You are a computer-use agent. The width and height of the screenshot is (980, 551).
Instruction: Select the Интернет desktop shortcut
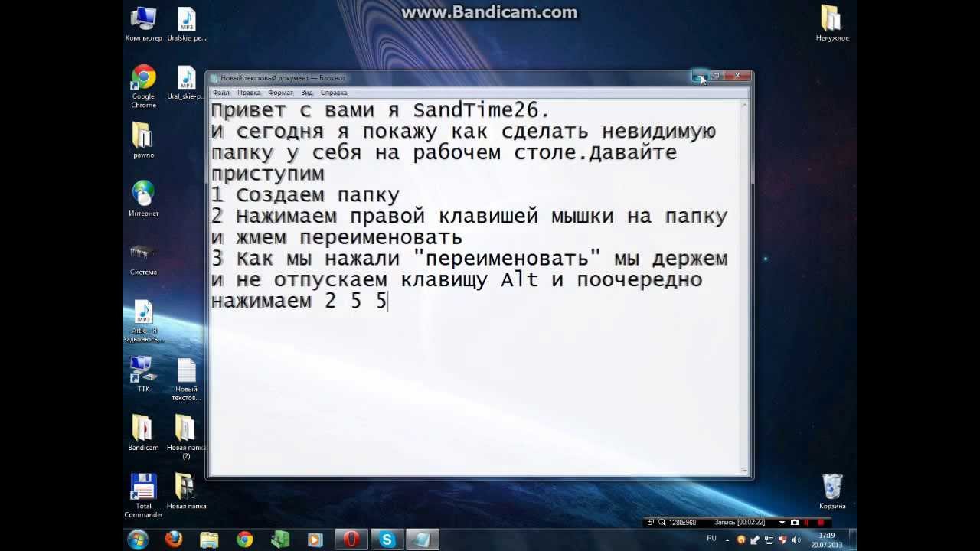(143, 199)
